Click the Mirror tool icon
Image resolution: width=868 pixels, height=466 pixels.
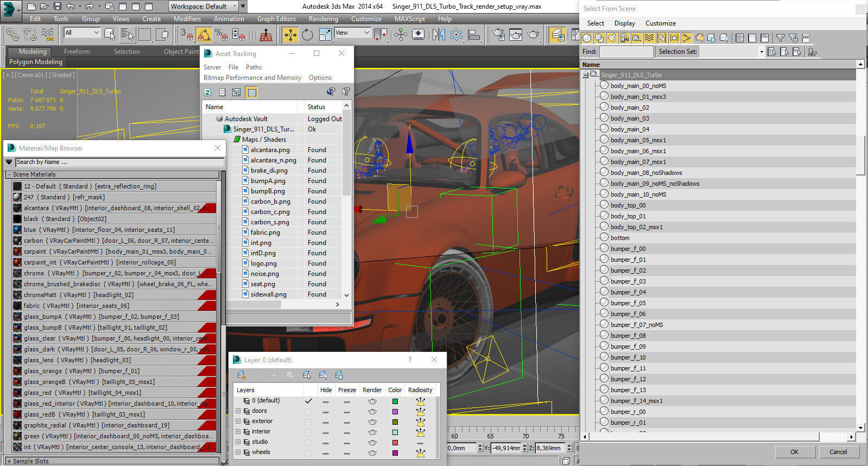pyautogui.click(x=439, y=35)
